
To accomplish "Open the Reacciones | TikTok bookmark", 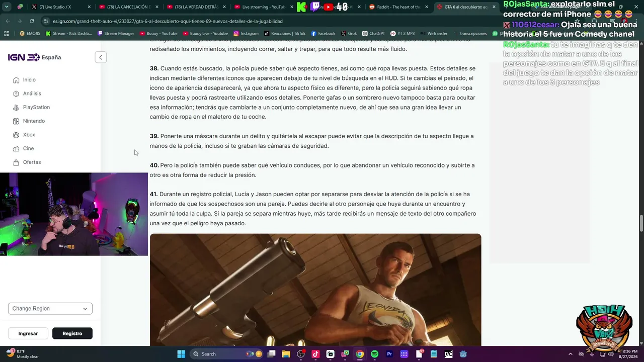I will pyautogui.click(x=285, y=34).
